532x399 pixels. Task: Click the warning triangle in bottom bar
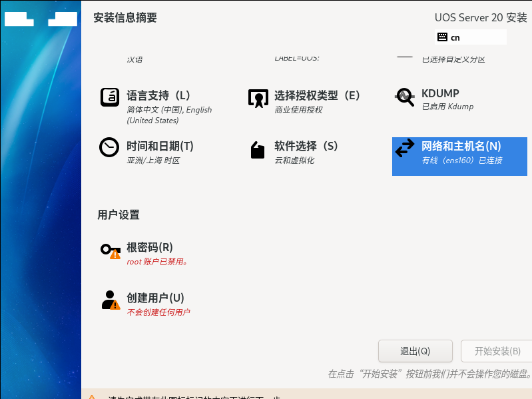92,396
